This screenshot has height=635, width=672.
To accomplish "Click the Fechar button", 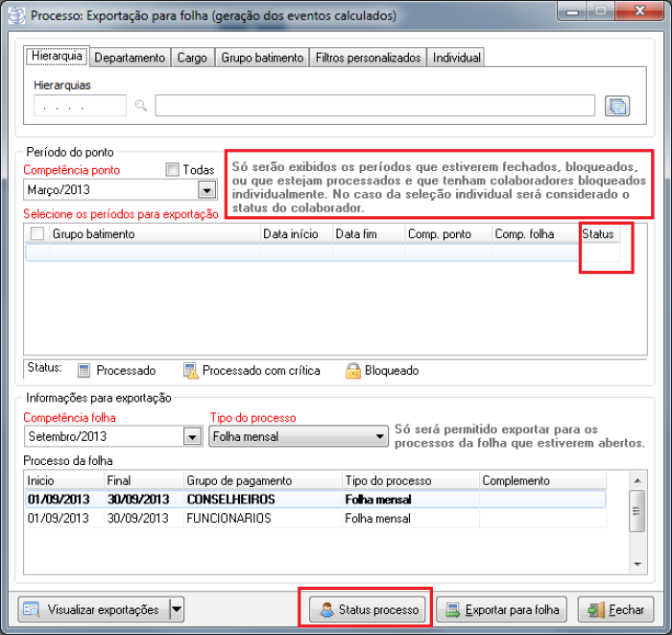I will pos(616,609).
